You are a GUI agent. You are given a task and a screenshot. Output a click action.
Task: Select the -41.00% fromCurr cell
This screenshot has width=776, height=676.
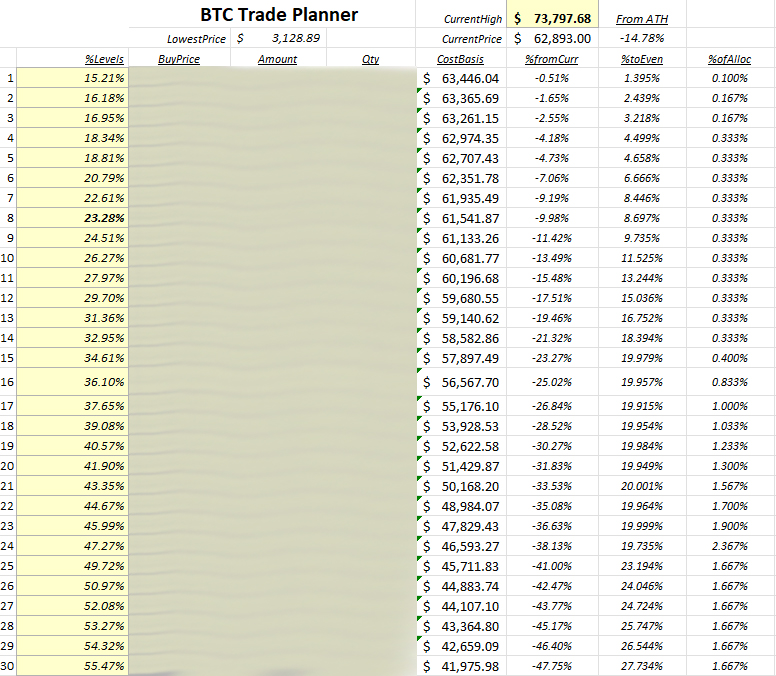point(552,566)
